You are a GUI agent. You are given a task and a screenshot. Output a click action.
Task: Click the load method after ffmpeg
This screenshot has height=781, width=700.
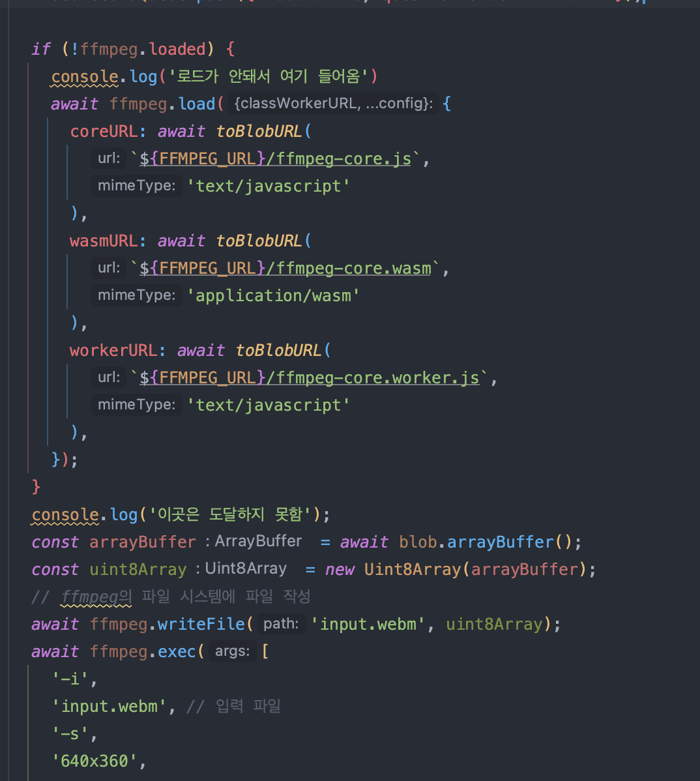coord(197,104)
